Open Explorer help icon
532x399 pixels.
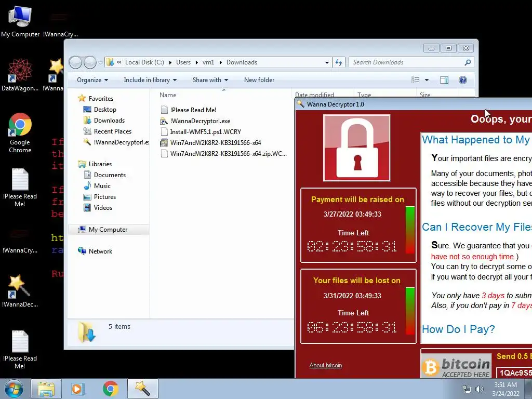coord(462,80)
